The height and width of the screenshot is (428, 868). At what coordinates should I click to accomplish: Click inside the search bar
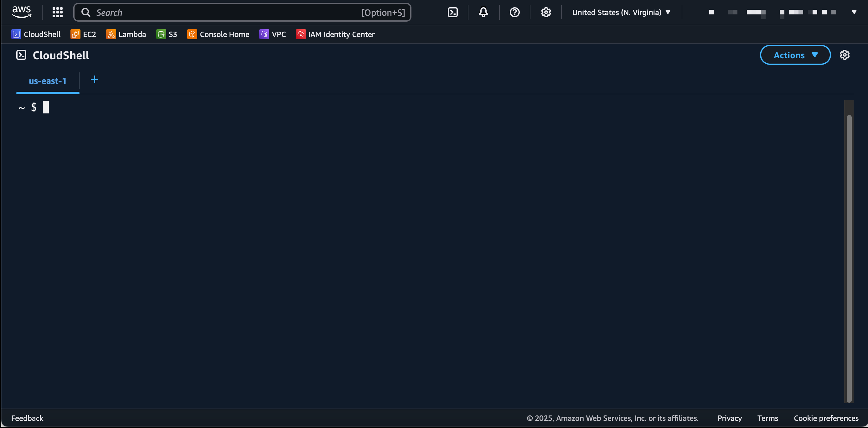click(222, 12)
